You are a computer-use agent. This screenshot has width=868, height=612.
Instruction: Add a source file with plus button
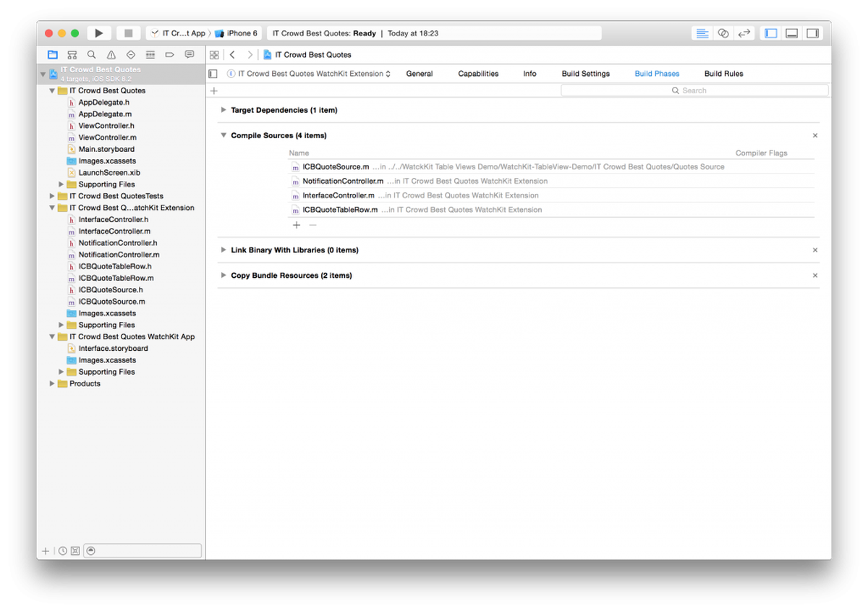[x=297, y=225]
